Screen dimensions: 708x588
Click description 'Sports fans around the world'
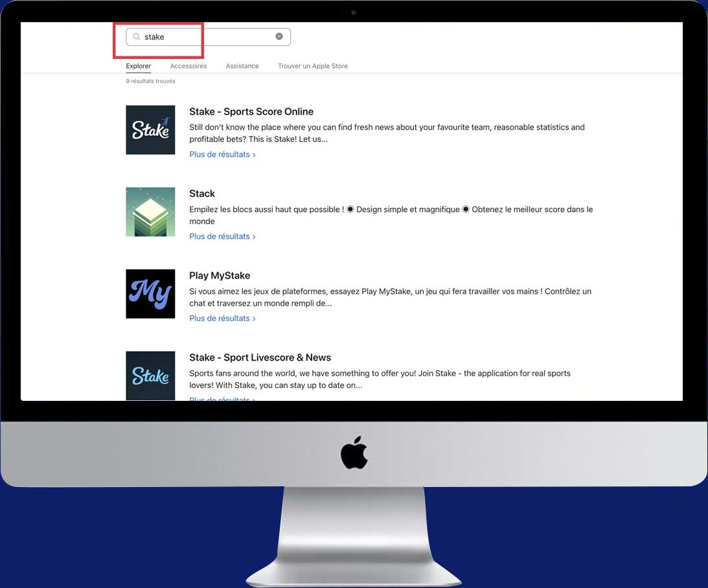coord(380,379)
